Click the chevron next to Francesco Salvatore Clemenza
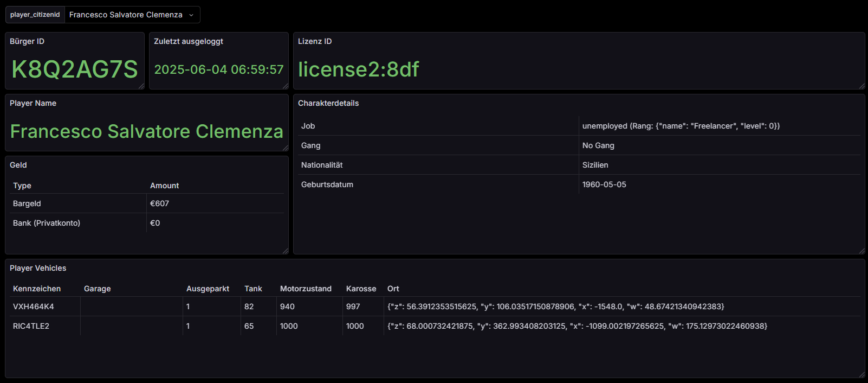 coord(191,15)
